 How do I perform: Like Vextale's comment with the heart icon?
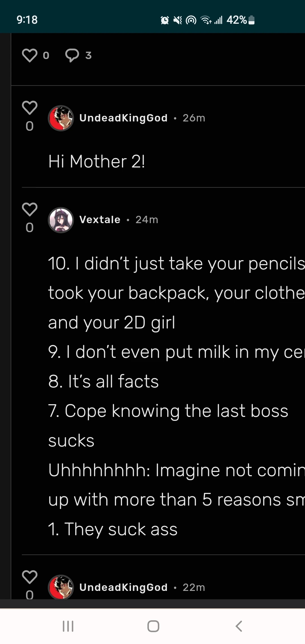coord(30,209)
